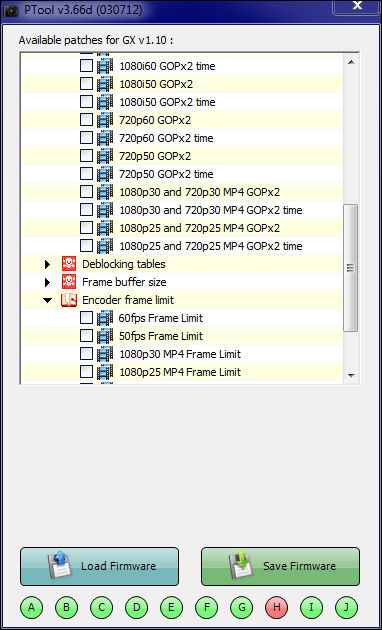Click film icon beside 60fps Frame Limit
The width and height of the screenshot is (382, 630).
[x=105, y=318]
